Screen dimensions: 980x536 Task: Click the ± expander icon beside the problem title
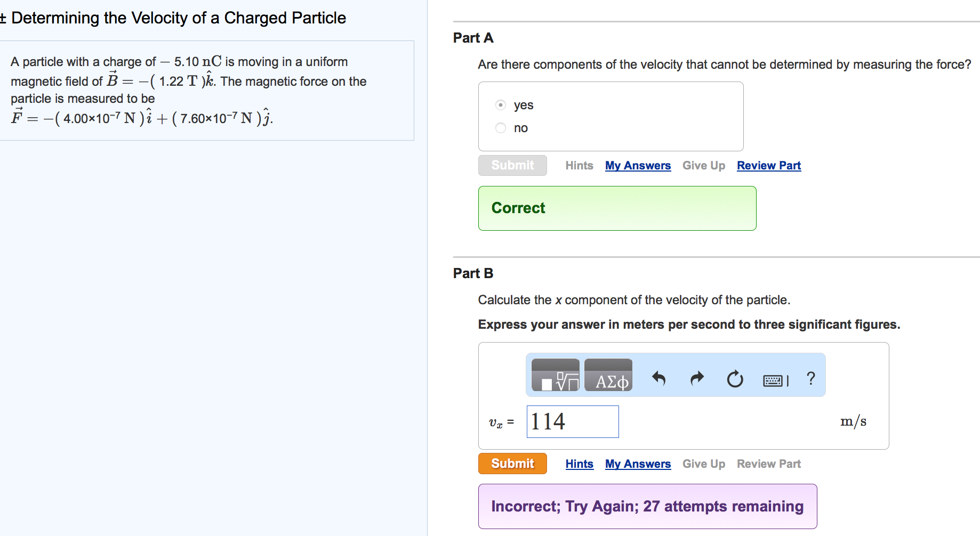click(3, 18)
